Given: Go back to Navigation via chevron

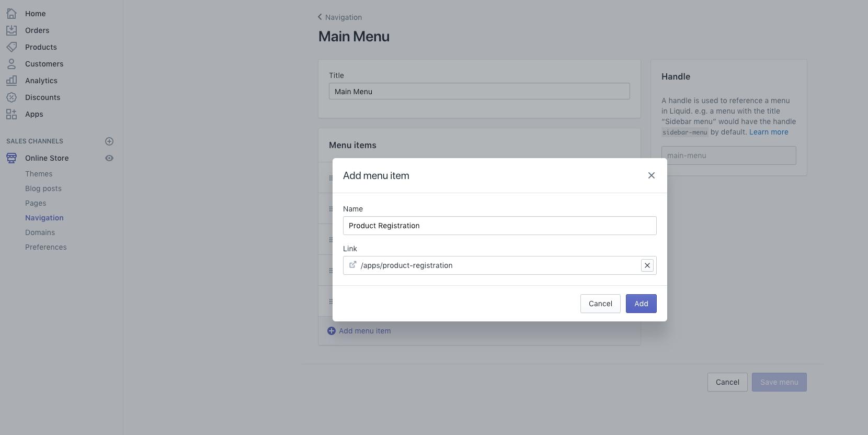Looking at the screenshot, I should 320,17.
